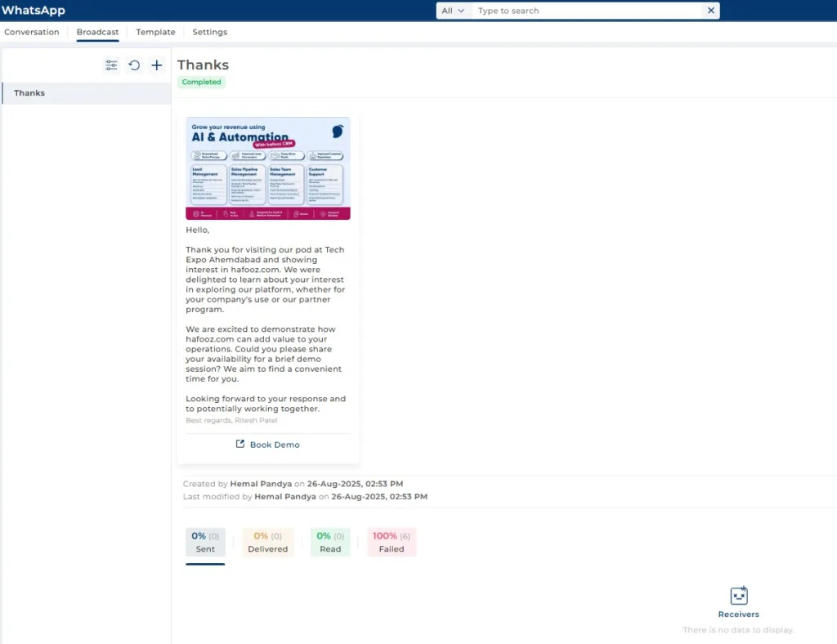Screen dimensions: 837x644
Task: Go to the Settings tab
Action: 210,32
